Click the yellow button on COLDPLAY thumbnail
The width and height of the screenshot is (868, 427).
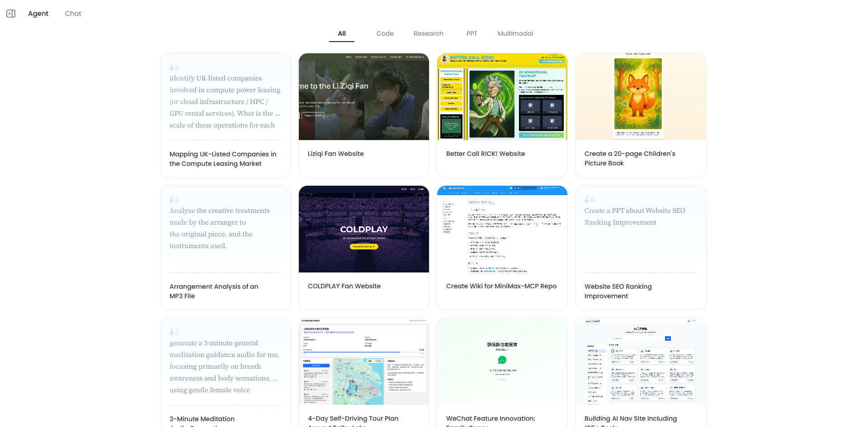[364, 247]
